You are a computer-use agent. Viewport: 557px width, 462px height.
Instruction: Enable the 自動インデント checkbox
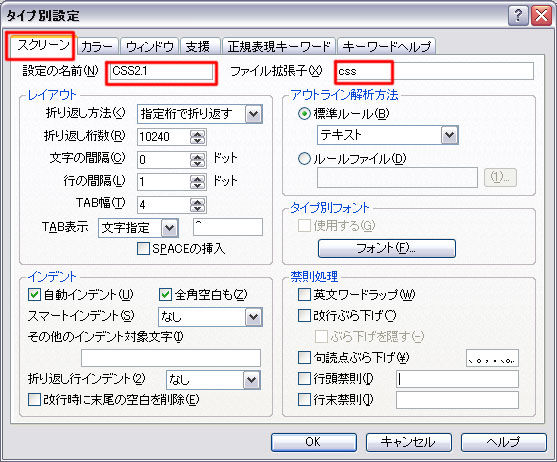click(x=34, y=294)
